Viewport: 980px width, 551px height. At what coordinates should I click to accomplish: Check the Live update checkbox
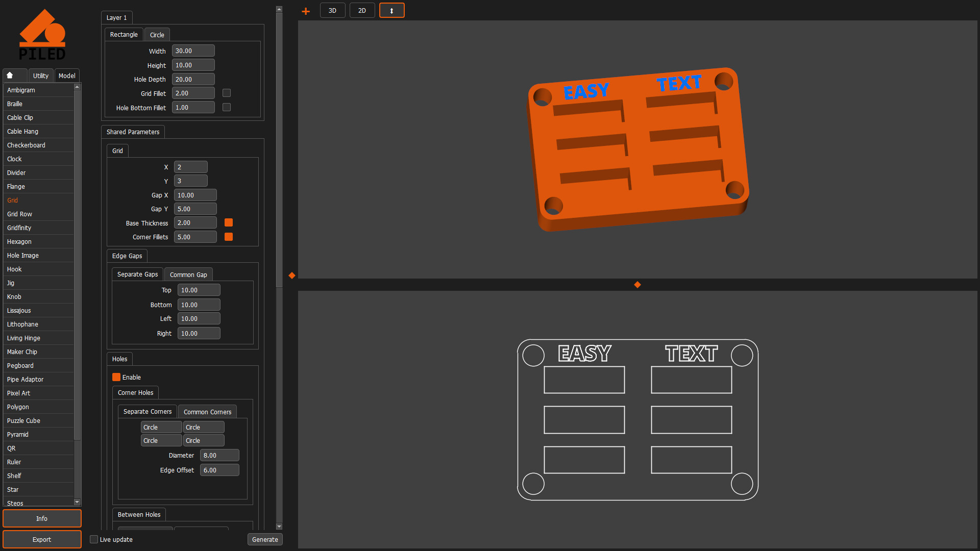tap(93, 539)
